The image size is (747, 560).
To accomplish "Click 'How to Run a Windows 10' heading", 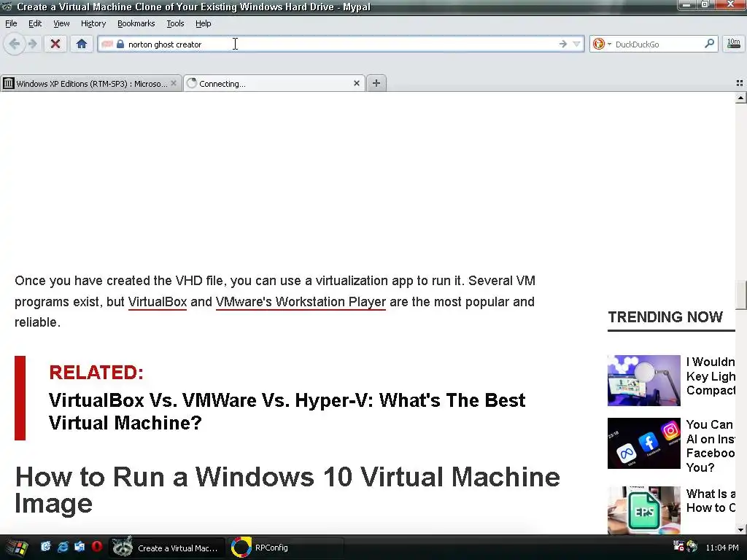I will 287,490.
